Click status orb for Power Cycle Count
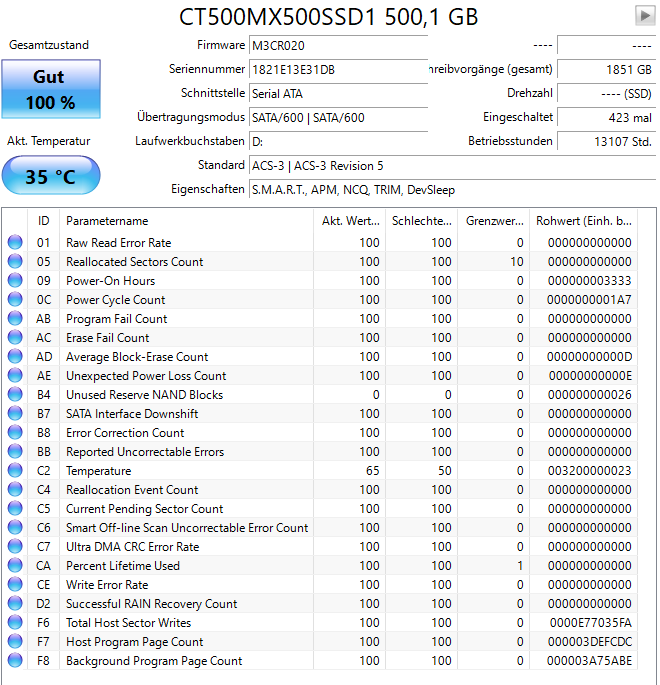Viewport: 660px width, 685px height. pyautogui.click(x=15, y=299)
